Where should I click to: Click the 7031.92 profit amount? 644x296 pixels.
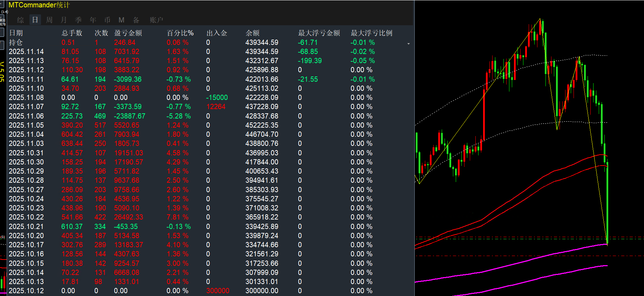pyautogui.click(x=127, y=52)
